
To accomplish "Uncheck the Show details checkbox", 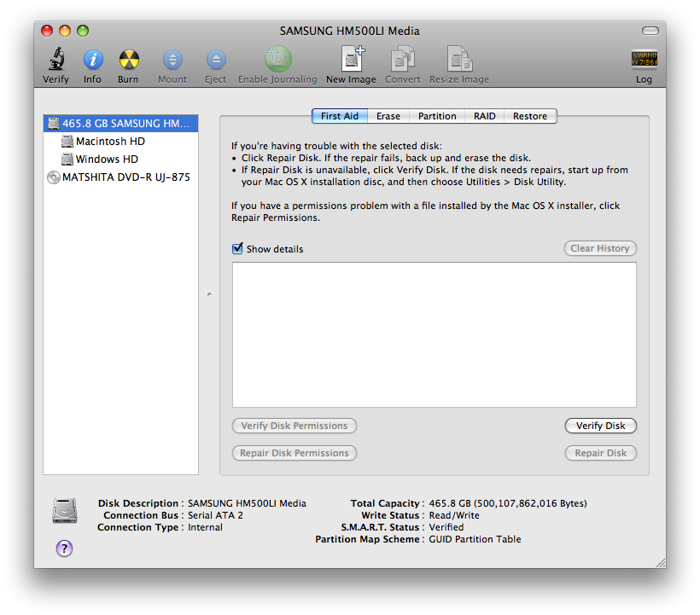I will [x=237, y=248].
